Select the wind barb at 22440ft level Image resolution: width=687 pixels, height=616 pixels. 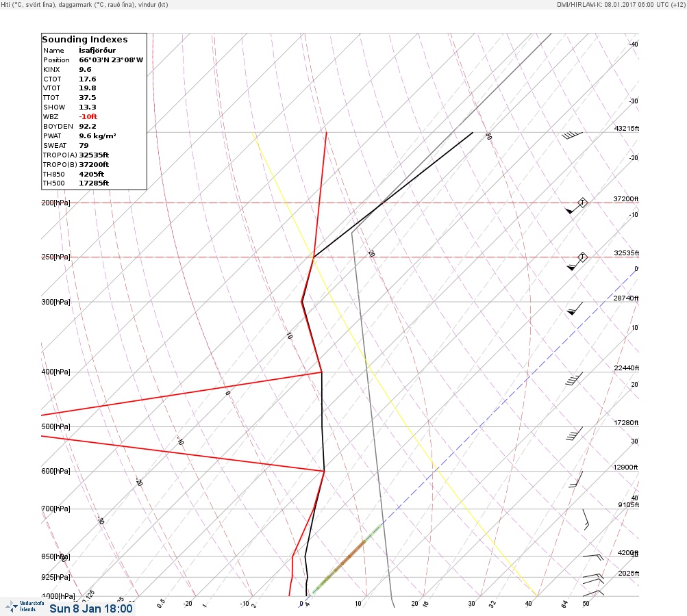tap(574, 378)
